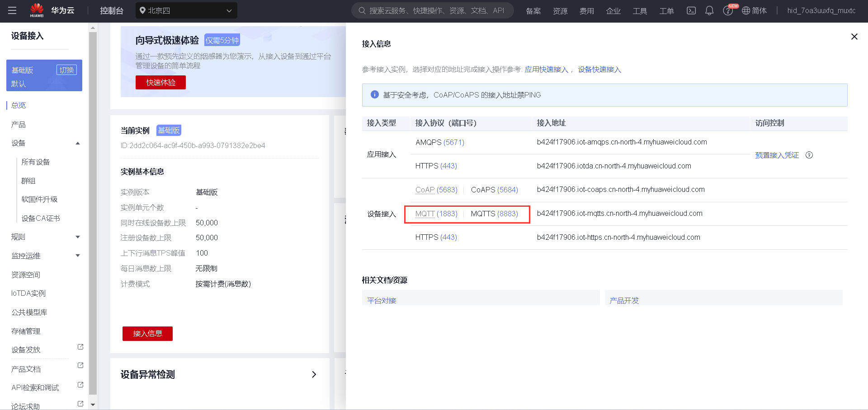Click external link icon for 设备发放
This screenshot has width=868, height=410.
(x=80, y=347)
